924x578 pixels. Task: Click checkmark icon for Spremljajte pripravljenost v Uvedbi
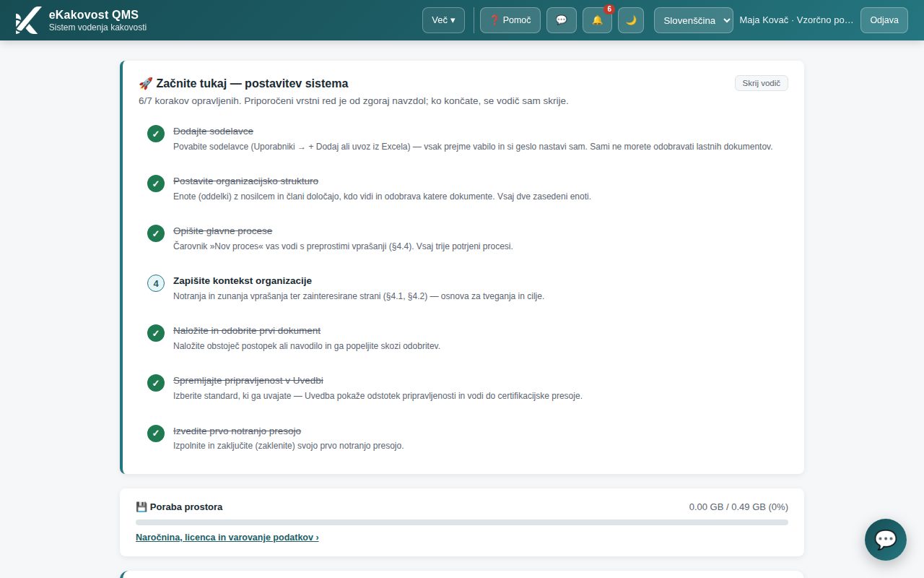point(156,383)
